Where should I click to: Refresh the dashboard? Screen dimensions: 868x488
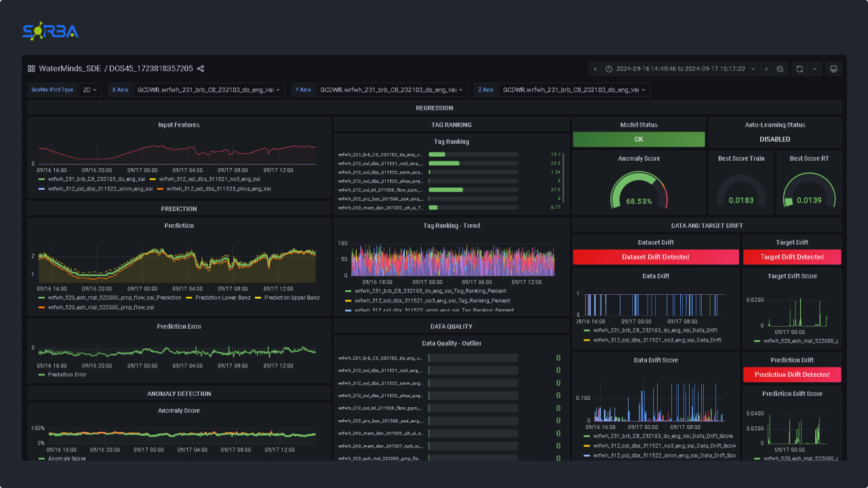pos(800,68)
